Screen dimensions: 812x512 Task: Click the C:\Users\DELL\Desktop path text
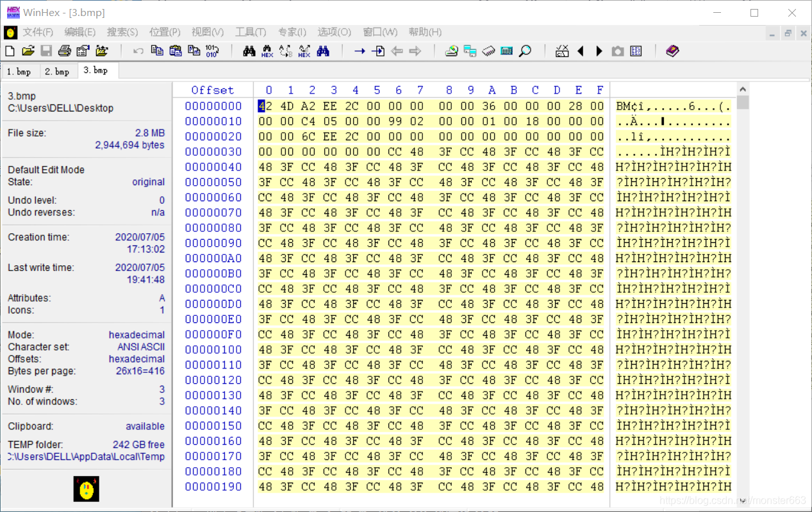(x=61, y=108)
